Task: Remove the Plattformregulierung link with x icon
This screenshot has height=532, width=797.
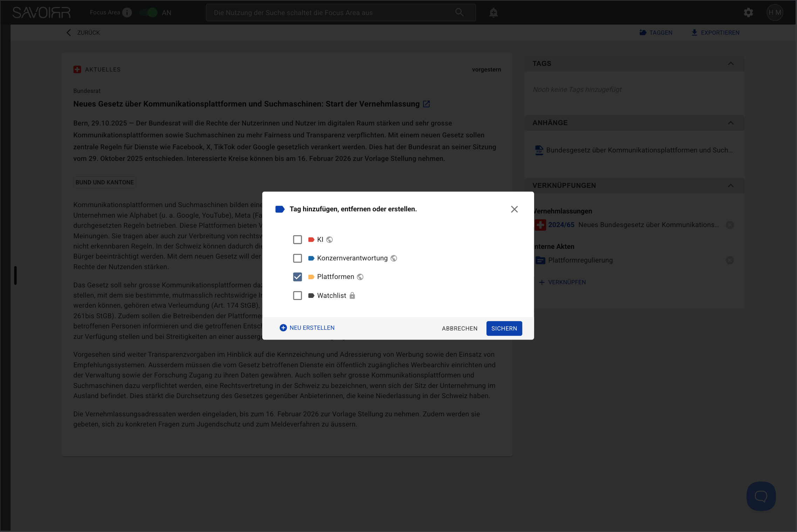Action: pos(730,260)
